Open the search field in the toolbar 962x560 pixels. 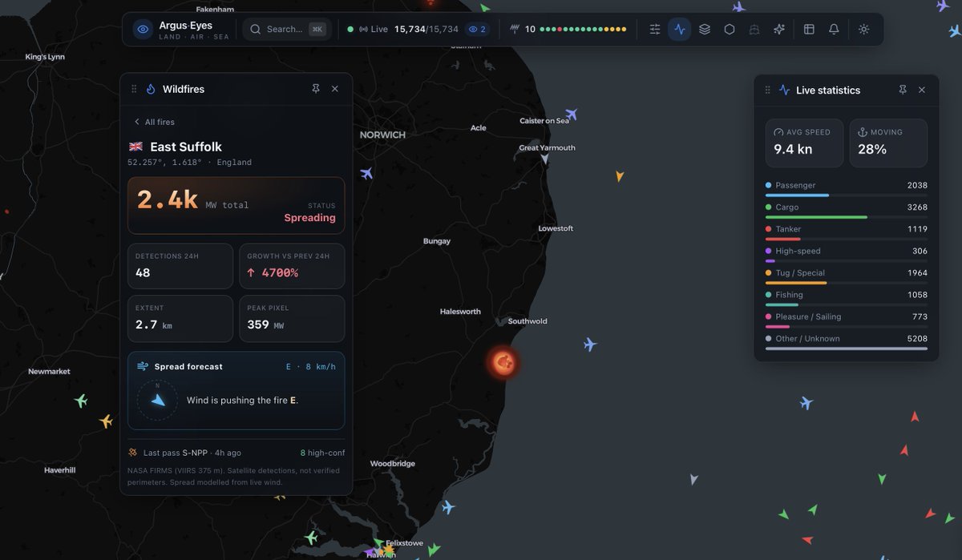[287, 30]
